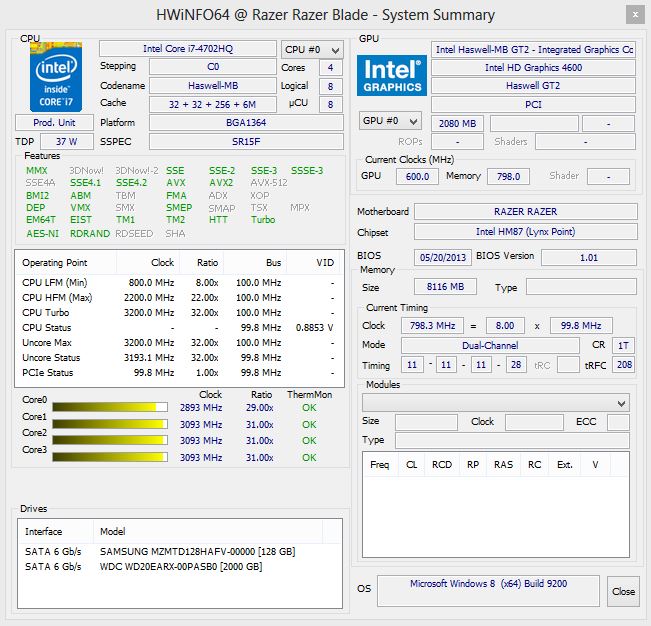Viewport: 651px width, 626px height.
Task: Click the memory Size 8116 MB field
Action: coord(445,286)
